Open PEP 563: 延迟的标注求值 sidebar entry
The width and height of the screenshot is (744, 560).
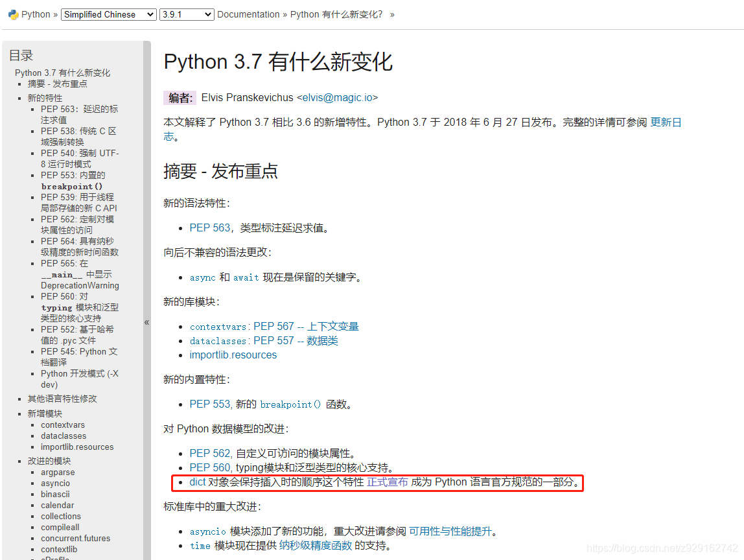(x=79, y=114)
